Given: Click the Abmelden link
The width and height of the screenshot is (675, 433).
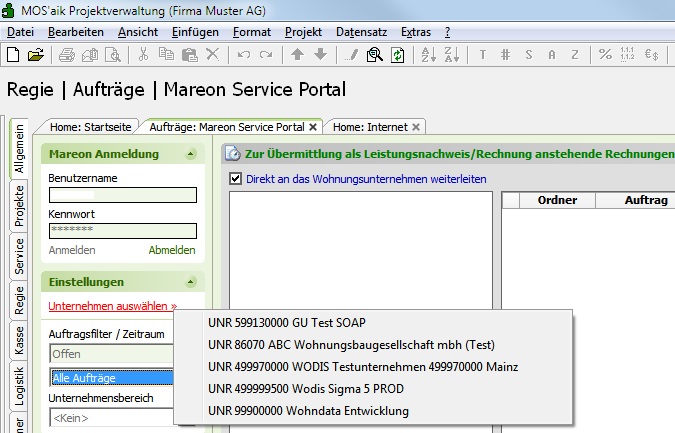Looking at the screenshot, I should pos(172,250).
